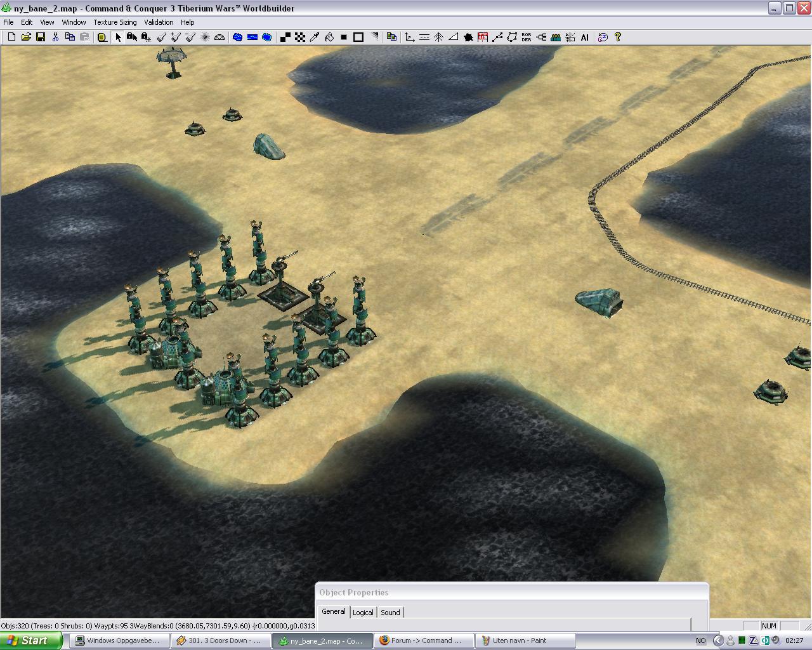The height and width of the screenshot is (650, 812).
Task: Click the greyed Paste icon
Action: pyautogui.click(x=84, y=37)
